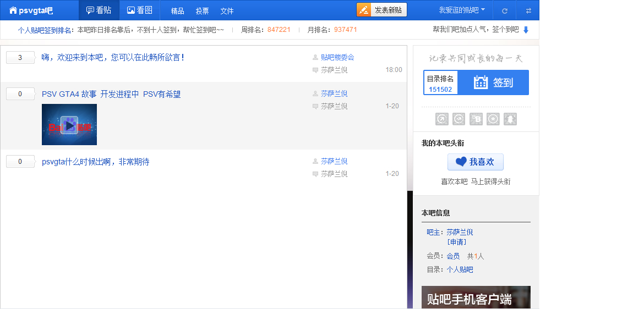Click the single-arrow circle badge icon
The width and height of the screenshot is (644, 309).
coord(442,119)
